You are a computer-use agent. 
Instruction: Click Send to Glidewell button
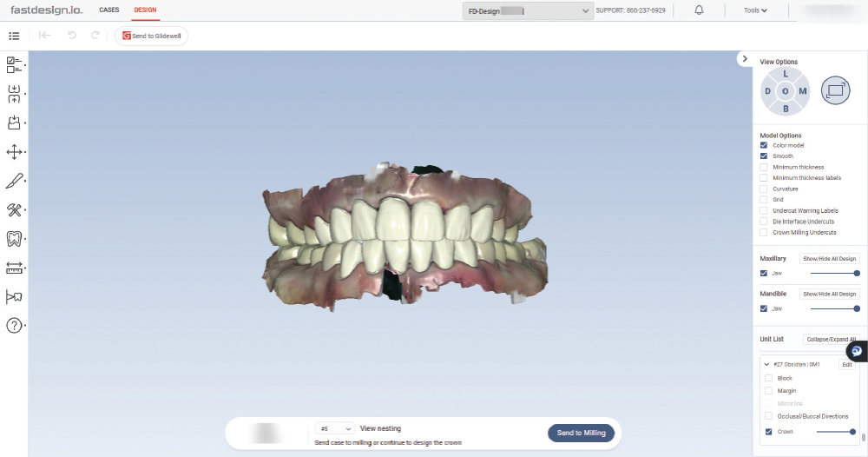(151, 36)
